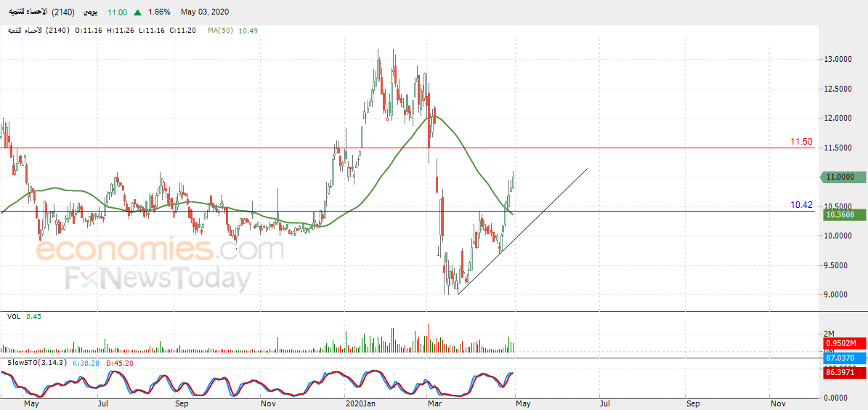Click the 9.0000 price axis label
This screenshot has width=868, height=410.
[836, 294]
